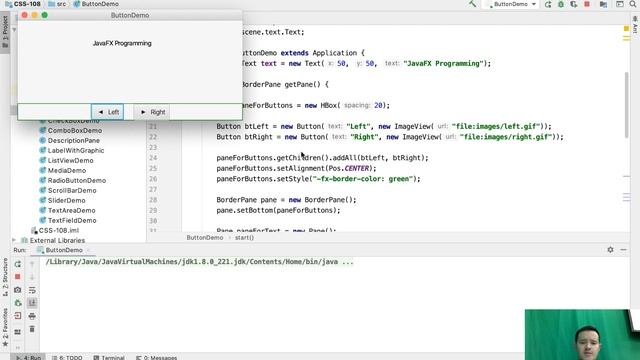Stop the program using the top toolbar red square
Image resolution: width=640 pixels, height=360 pixels.
coord(587,4)
